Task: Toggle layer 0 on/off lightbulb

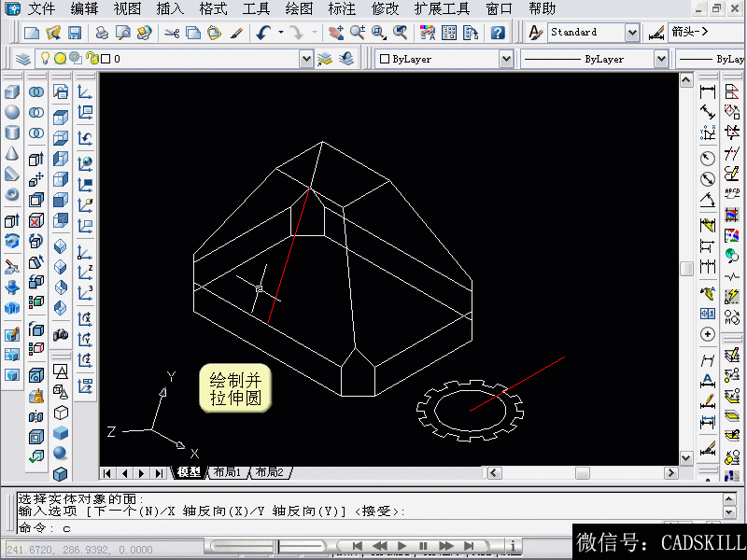Action: [44, 59]
